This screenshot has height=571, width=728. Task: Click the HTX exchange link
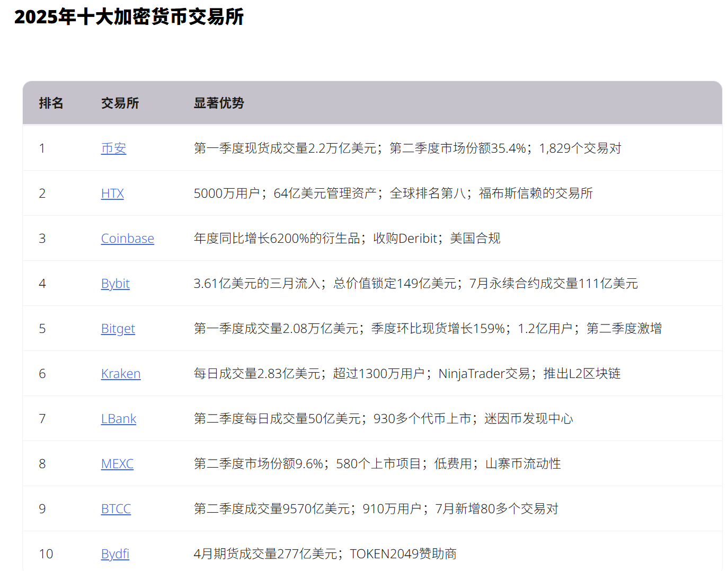click(112, 194)
